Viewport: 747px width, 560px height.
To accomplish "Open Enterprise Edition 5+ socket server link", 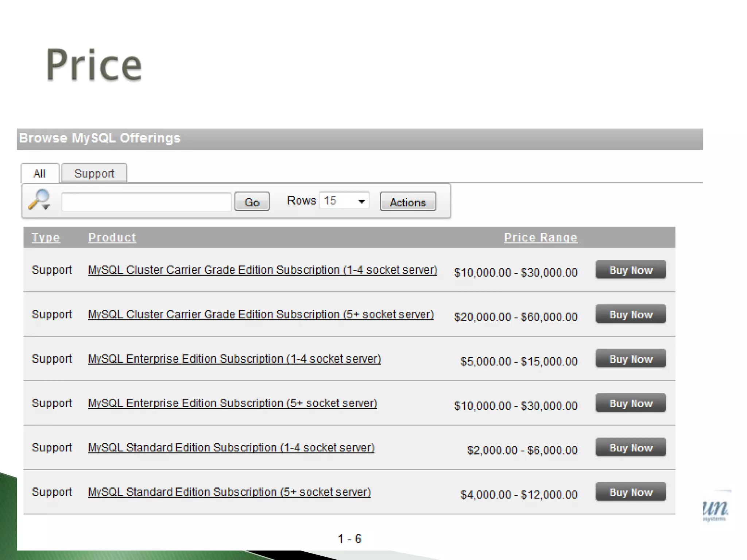I will click(232, 404).
